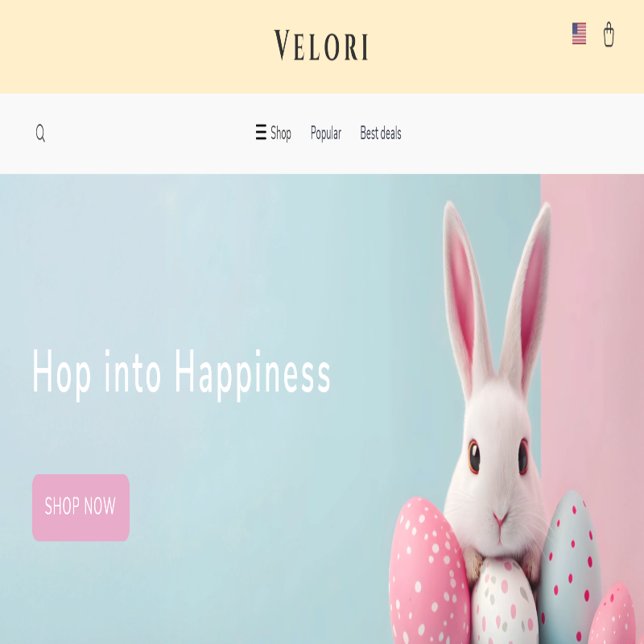Click the Velori logo
644x644 pixels.
[x=321, y=46]
